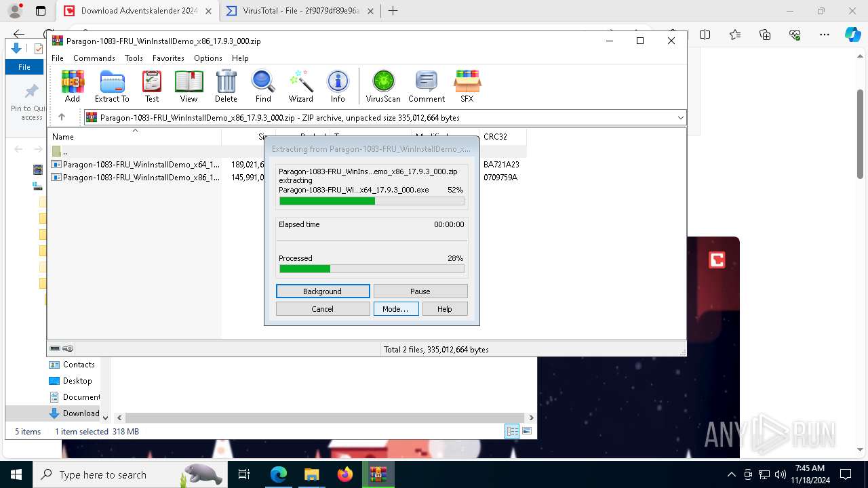Click the SFX toolbar icon

pos(467,86)
